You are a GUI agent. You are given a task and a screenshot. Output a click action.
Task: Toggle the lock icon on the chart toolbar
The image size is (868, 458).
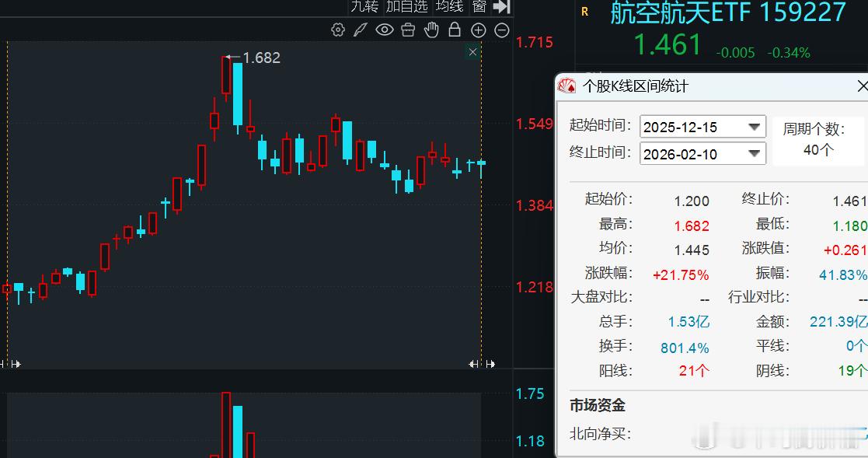(x=455, y=30)
